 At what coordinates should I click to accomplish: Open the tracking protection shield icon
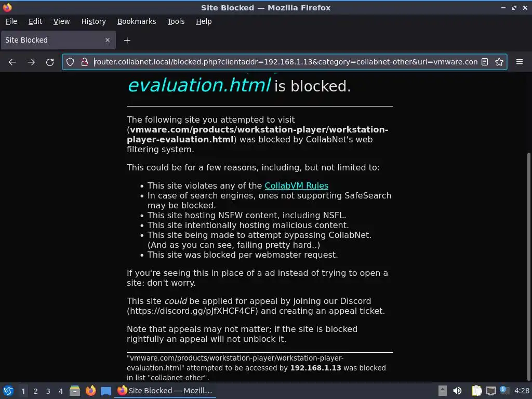point(70,62)
